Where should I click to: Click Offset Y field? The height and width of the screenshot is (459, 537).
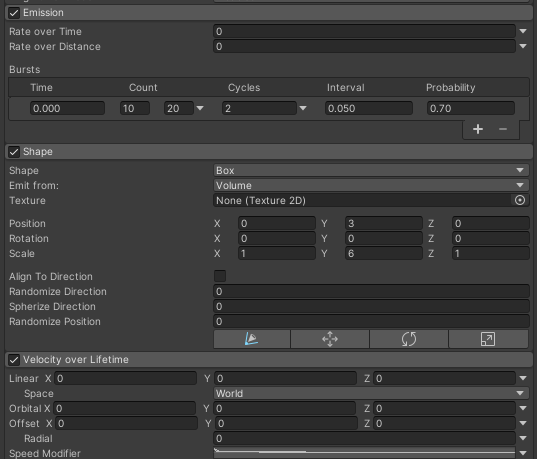[287, 423]
